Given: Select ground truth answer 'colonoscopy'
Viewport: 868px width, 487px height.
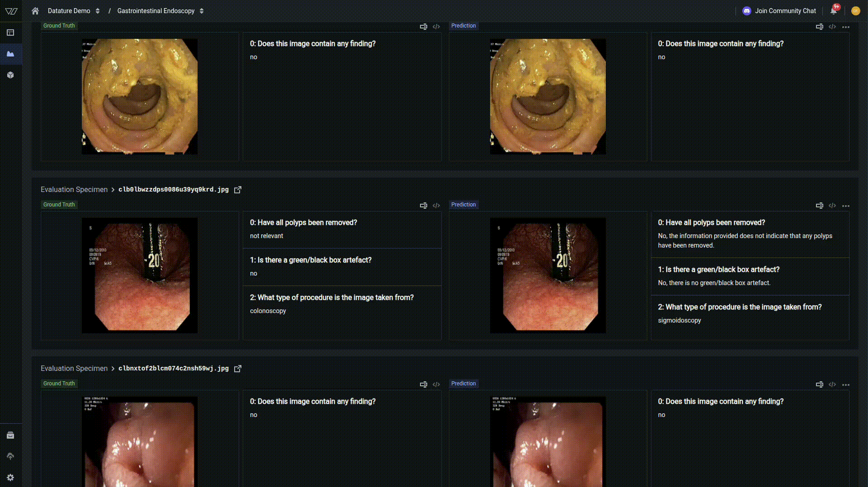Looking at the screenshot, I should 268,311.
